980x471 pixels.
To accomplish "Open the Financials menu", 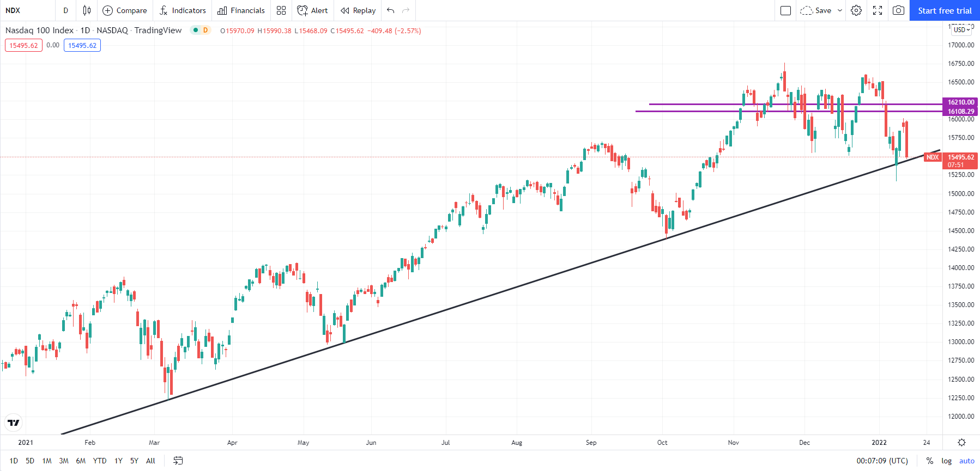I will tap(241, 10).
